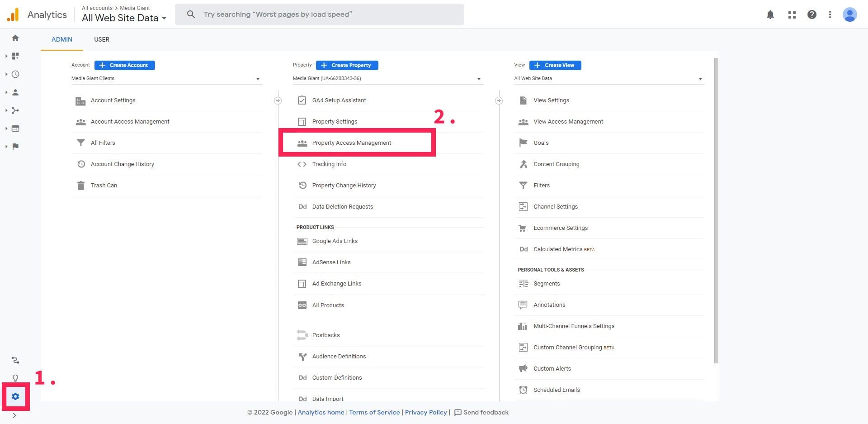The height and width of the screenshot is (424, 868).
Task: Click the GA4 Setup Assistant checkmark icon
Action: coord(302,100)
